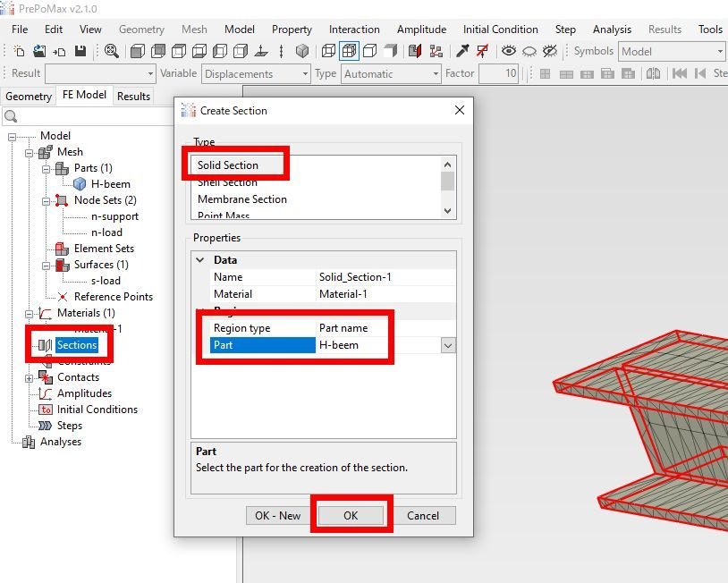Click the vertical axis view icon
Image resolution: width=728 pixels, height=583 pixels.
pyautogui.click(x=282, y=51)
